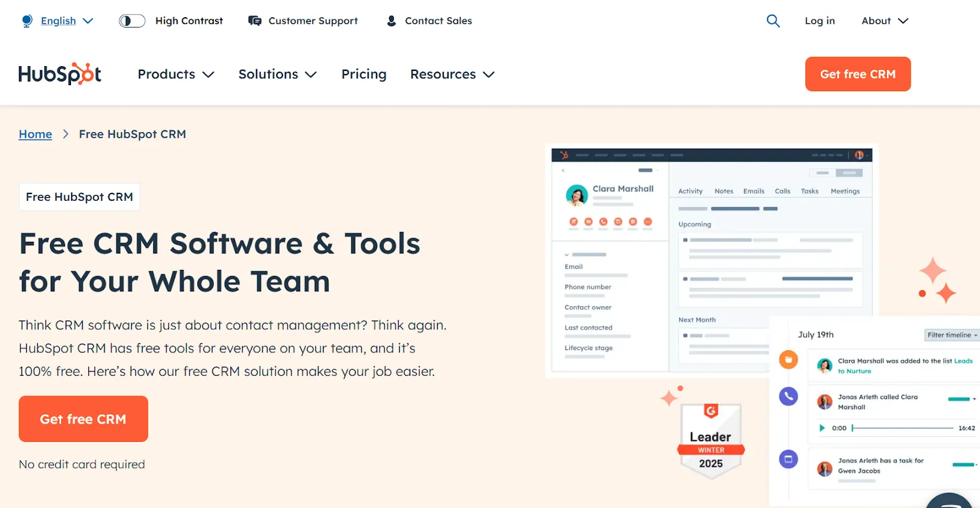Expand the Products menu
The image size is (980, 508).
coord(176,74)
